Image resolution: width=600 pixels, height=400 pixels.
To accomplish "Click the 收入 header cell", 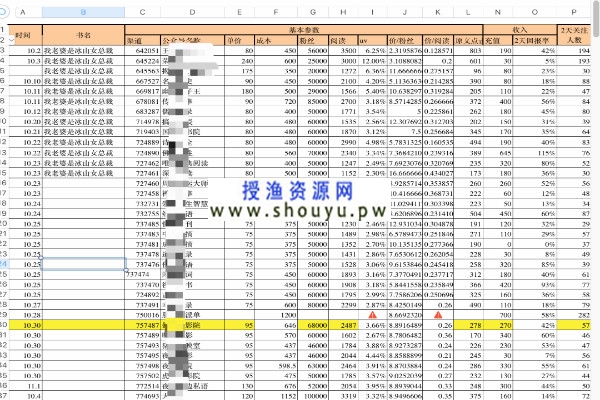I will click(520, 30).
